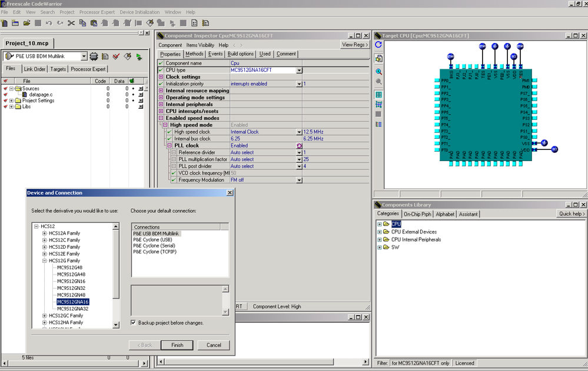Click the Open file folder toolbar icon

[26, 24]
